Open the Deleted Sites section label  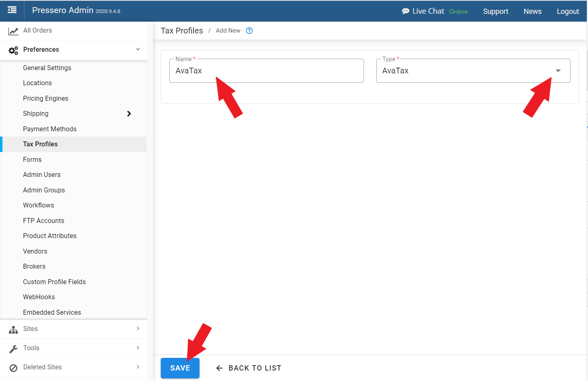[42, 367]
